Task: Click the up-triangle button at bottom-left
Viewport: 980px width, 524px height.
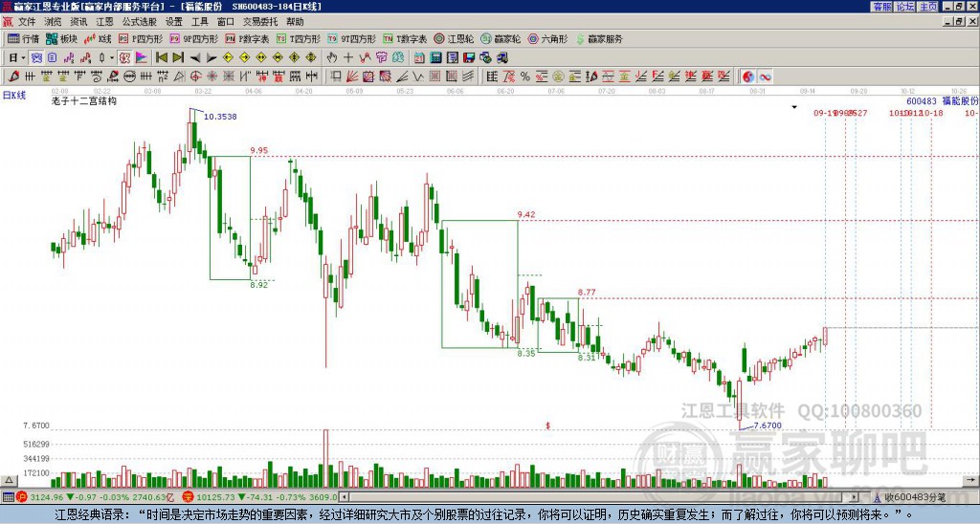Action: (8, 480)
